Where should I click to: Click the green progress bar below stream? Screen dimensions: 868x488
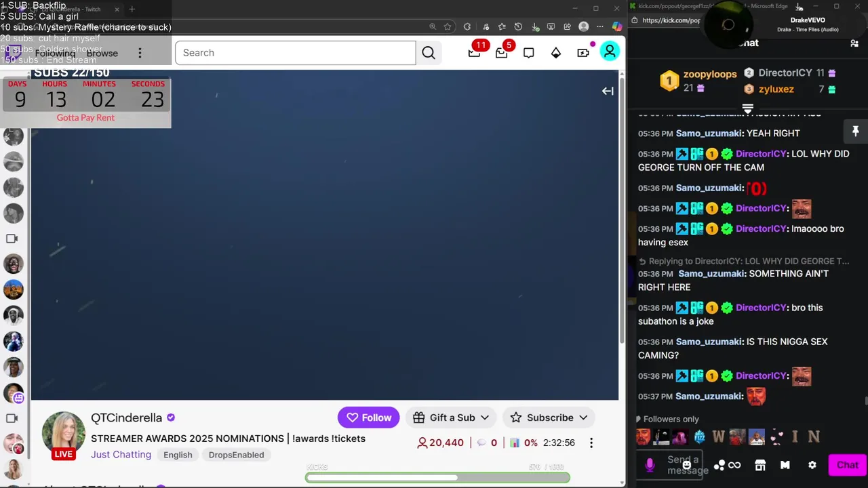pyautogui.click(x=437, y=478)
